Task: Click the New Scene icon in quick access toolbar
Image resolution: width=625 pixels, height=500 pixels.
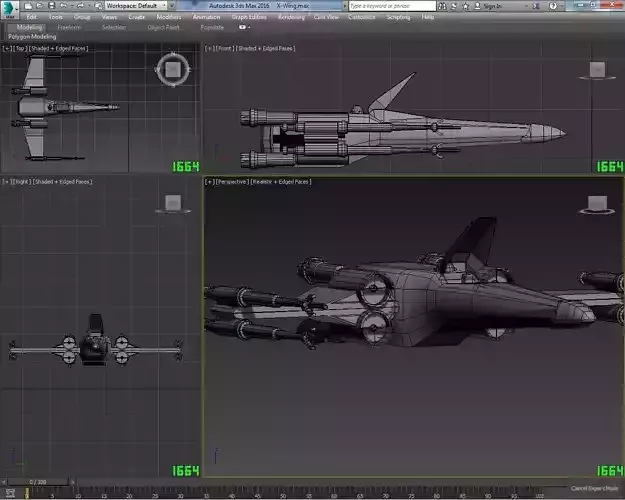Action: [x=28, y=6]
